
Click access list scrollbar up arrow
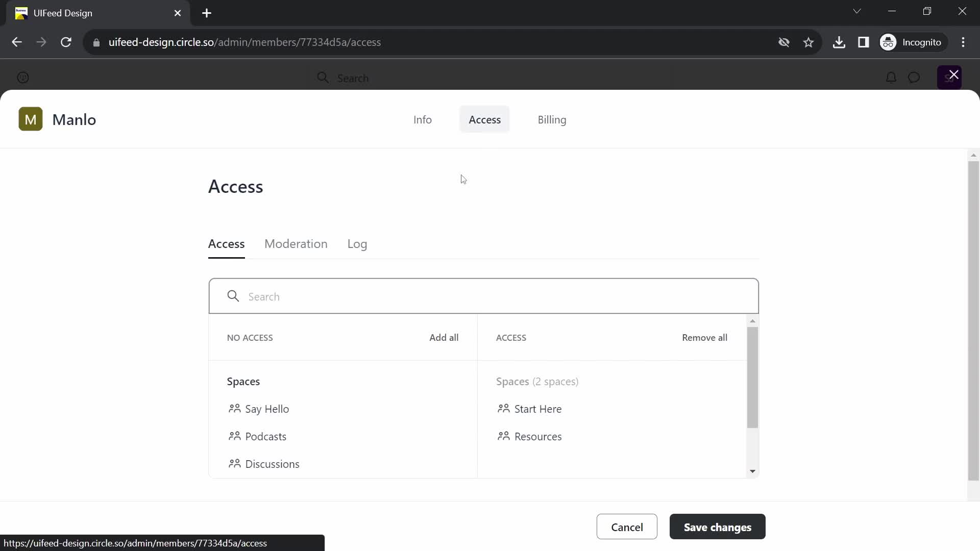752,321
